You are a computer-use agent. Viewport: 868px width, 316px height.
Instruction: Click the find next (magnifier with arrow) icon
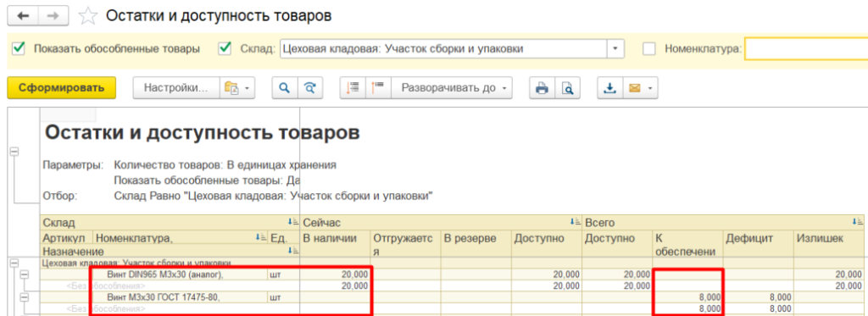coord(310,88)
